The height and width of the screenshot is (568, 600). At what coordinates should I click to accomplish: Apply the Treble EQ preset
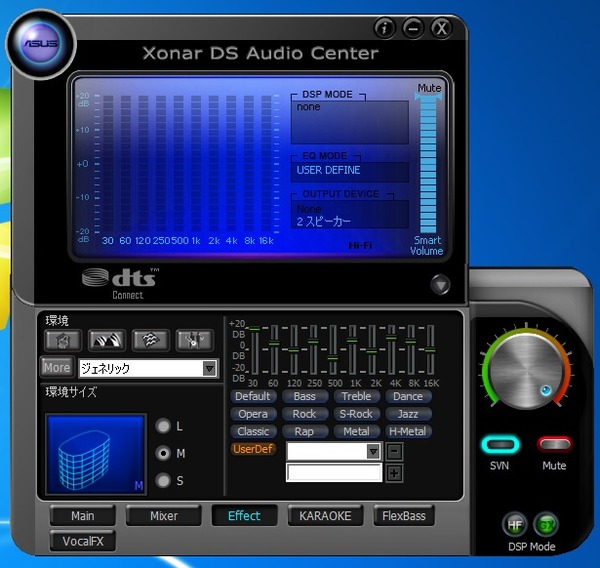pyautogui.click(x=356, y=396)
